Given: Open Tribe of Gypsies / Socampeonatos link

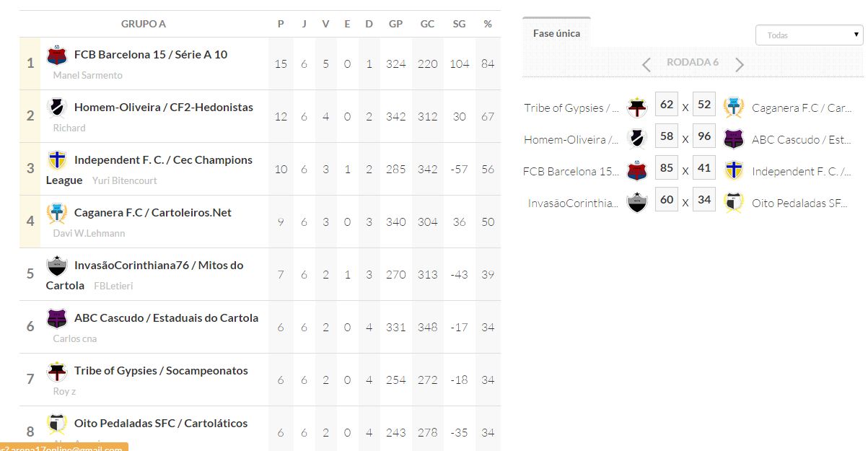Looking at the screenshot, I should point(161,371).
